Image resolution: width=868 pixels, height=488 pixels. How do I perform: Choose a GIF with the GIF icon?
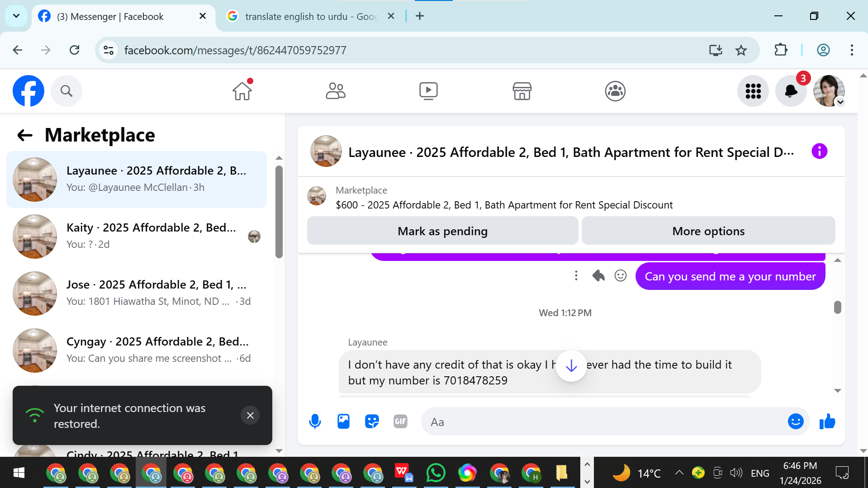click(400, 422)
